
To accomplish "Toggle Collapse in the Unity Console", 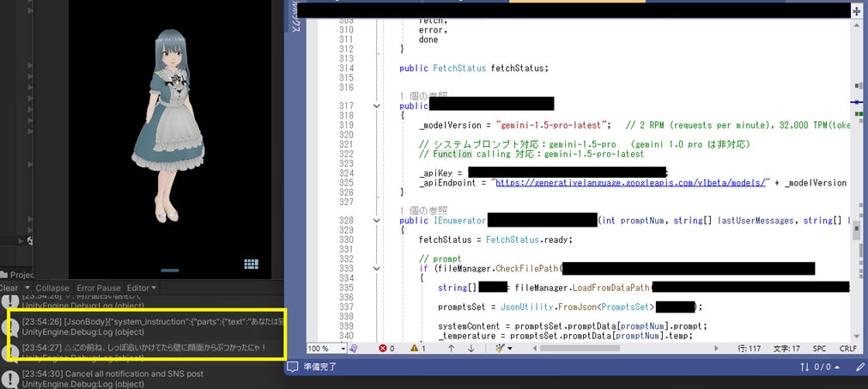I will click(x=52, y=288).
